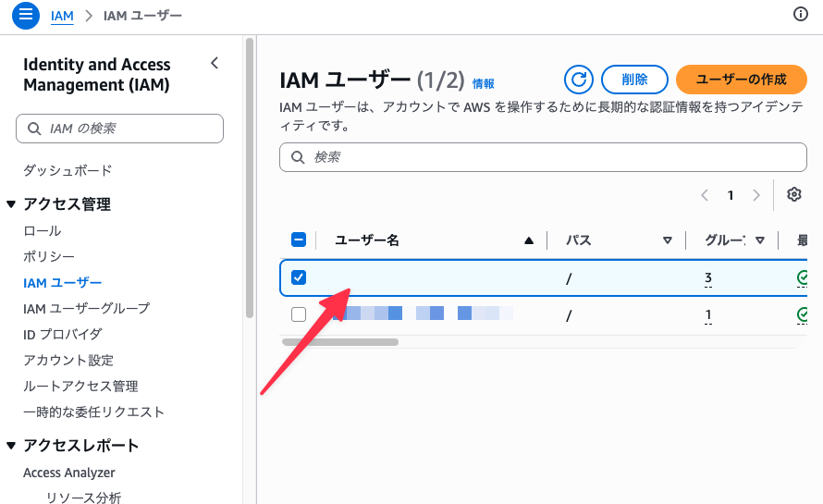The height and width of the screenshot is (504, 823).
Task: Collapse the IAM side navigation panel
Action: point(215,64)
